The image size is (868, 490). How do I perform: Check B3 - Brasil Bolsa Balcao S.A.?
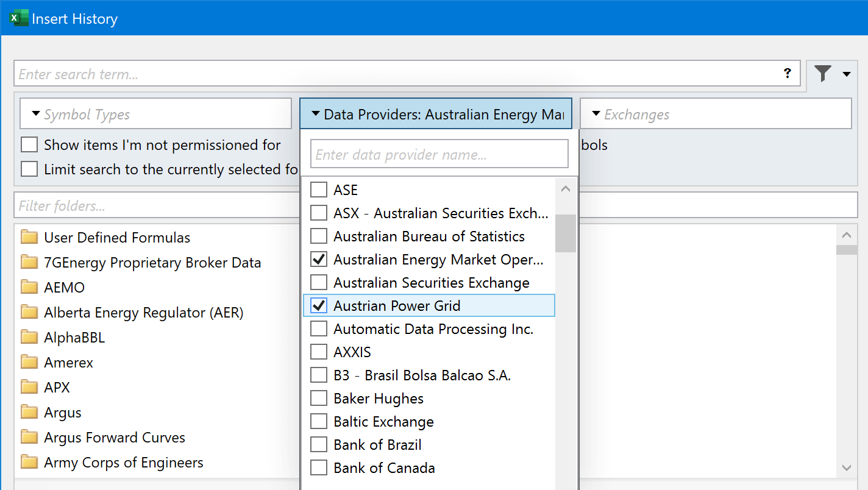[x=319, y=375]
